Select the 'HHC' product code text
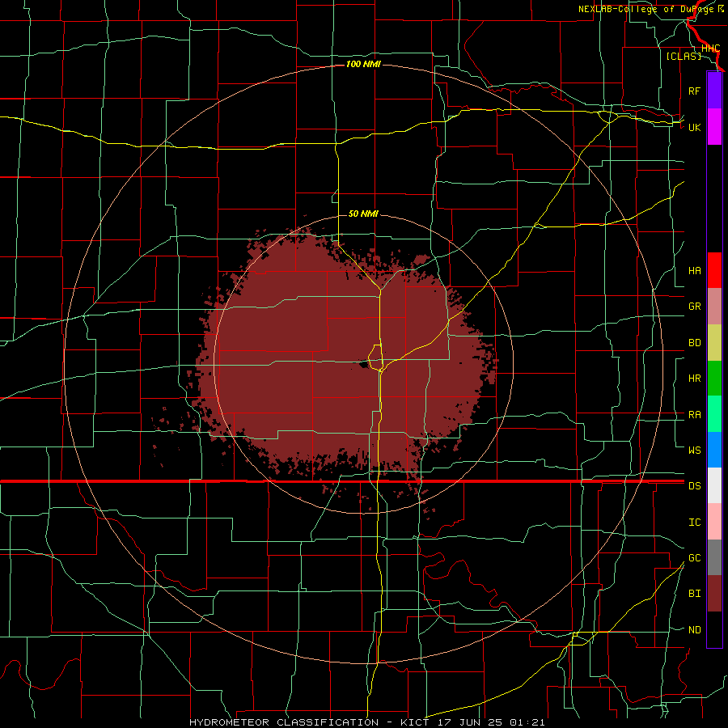This screenshot has width=728, height=728. tap(710, 49)
